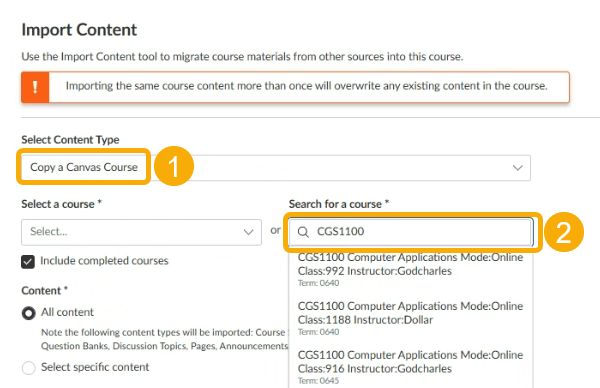Click the Search for a course label
The image size is (600, 388).
[339, 204]
